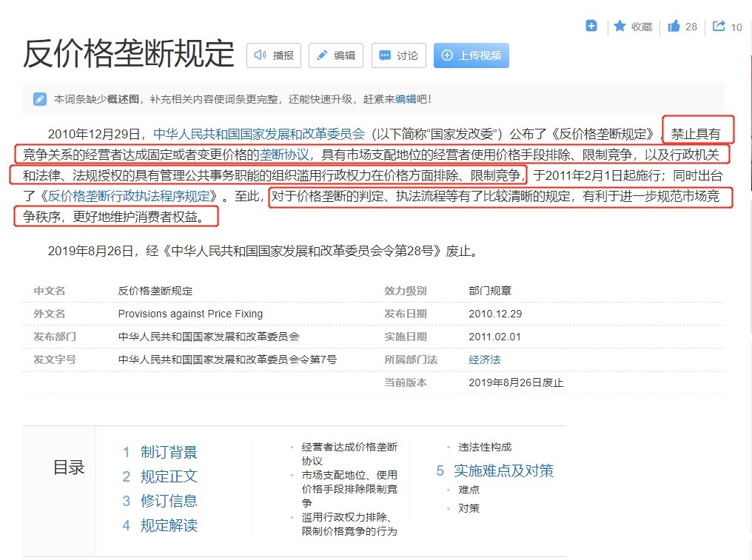Select the 编辑 pencil edit icon
Image resolution: width=752 pixels, height=560 pixels.
(322, 55)
